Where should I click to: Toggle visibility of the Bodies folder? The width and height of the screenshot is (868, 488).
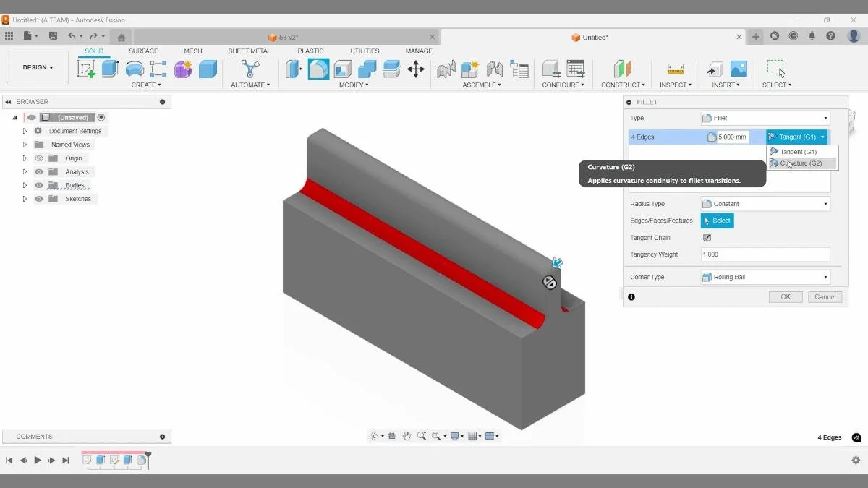[39, 185]
